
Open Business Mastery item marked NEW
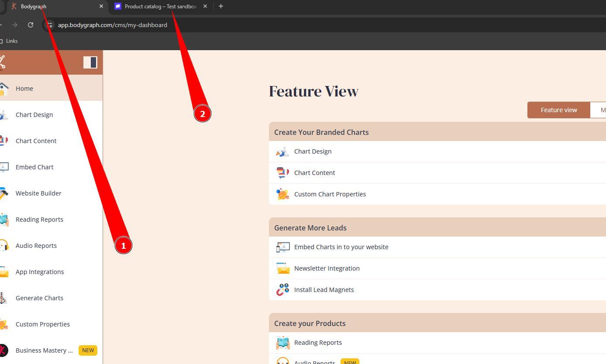(x=44, y=350)
